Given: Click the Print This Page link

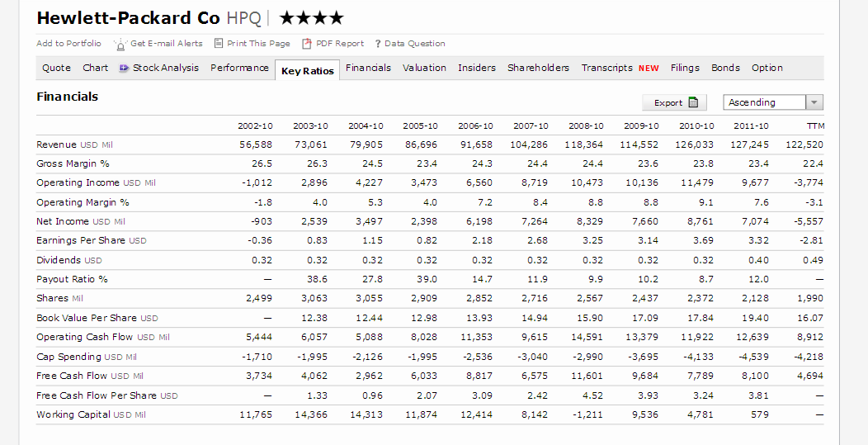Looking at the screenshot, I should pos(258,43).
